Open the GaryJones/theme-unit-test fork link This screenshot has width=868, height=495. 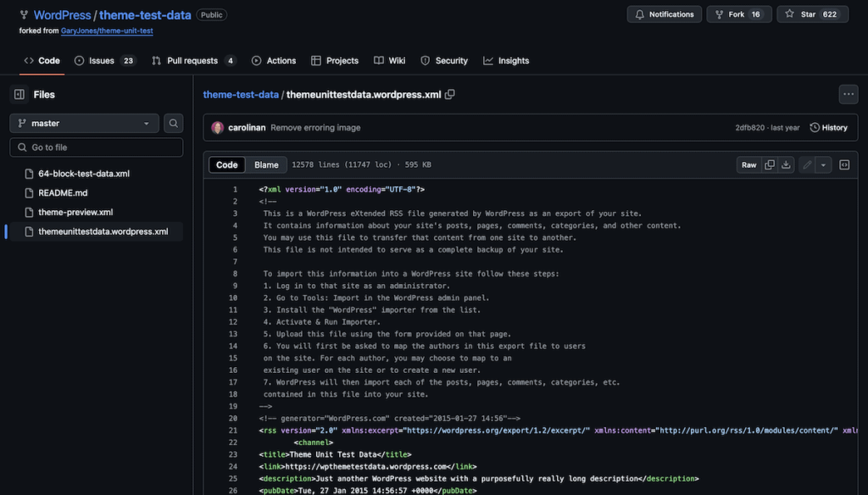(x=107, y=31)
